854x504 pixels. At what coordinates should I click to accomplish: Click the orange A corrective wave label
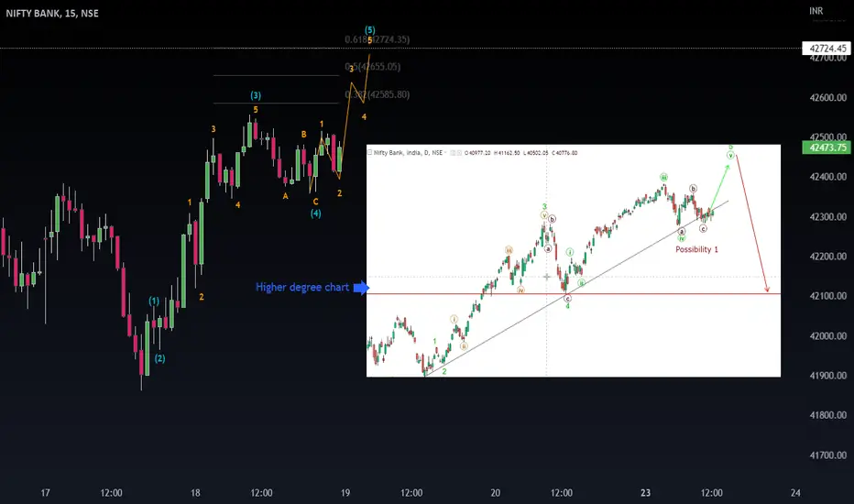click(285, 196)
